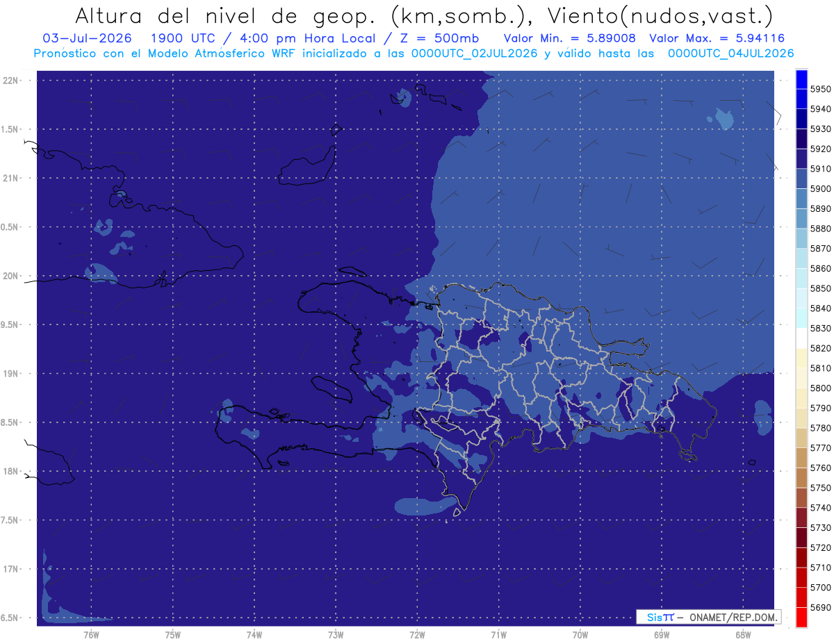Viewport: 834px width, 644px height.
Task: Pick the colour bar swatch between 5900 and 5910
Action: click(801, 179)
